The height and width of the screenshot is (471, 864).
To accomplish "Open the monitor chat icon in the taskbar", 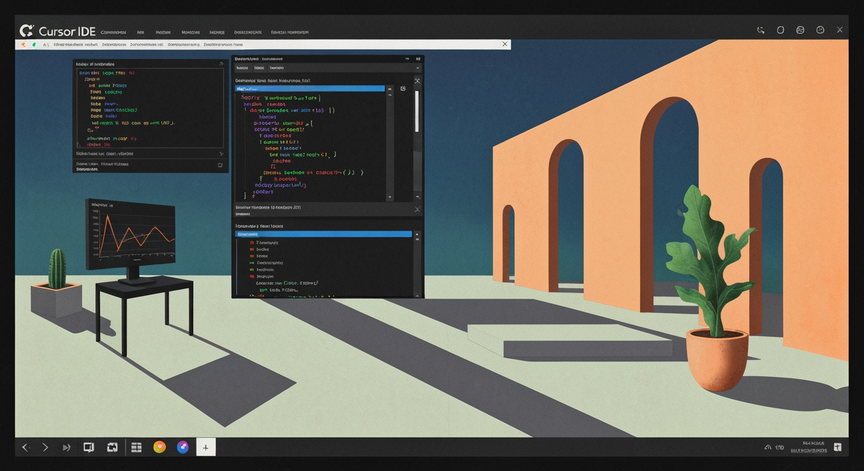I will tap(88, 447).
